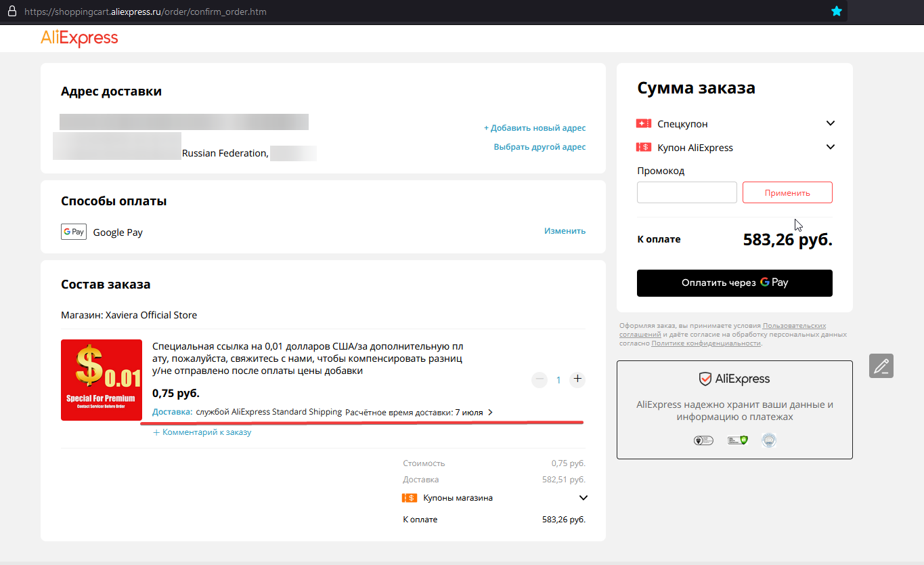The height and width of the screenshot is (565, 924).
Task: Click the Google Pay logo icon
Action: click(x=73, y=232)
